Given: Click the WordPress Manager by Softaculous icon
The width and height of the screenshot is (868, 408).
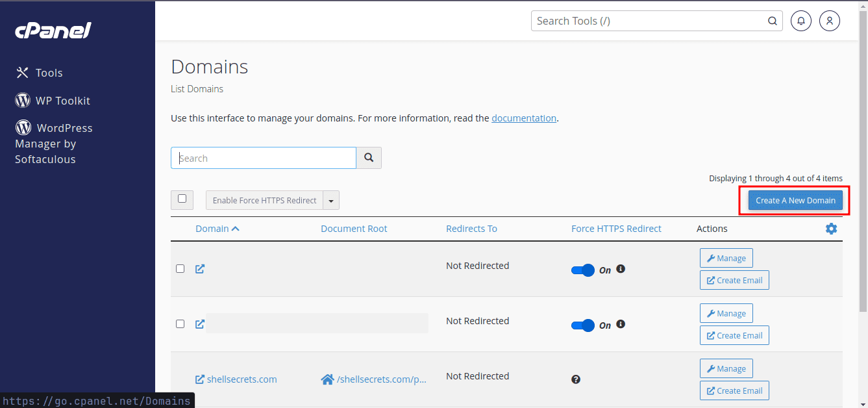Looking at the screenshot, I should 23,127.
